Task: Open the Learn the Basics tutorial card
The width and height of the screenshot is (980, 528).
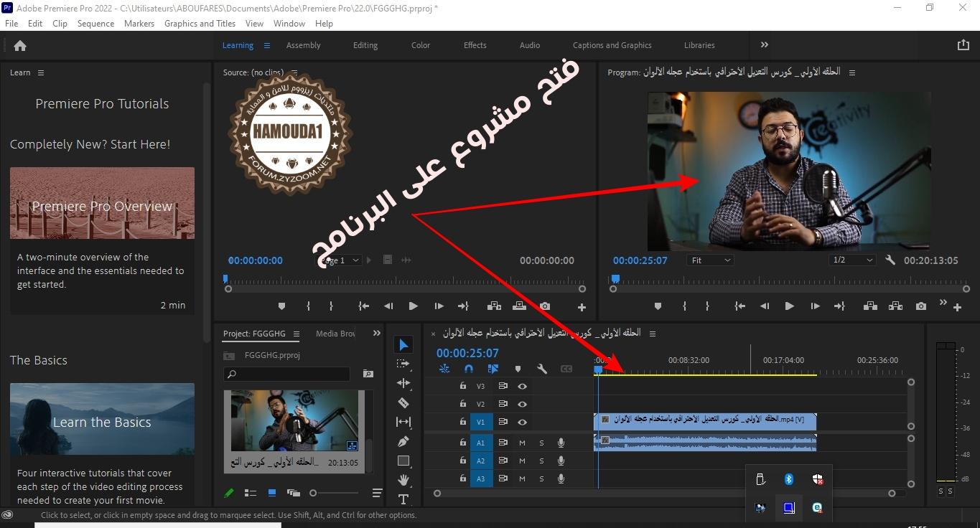Action: (x=102, y=445)
